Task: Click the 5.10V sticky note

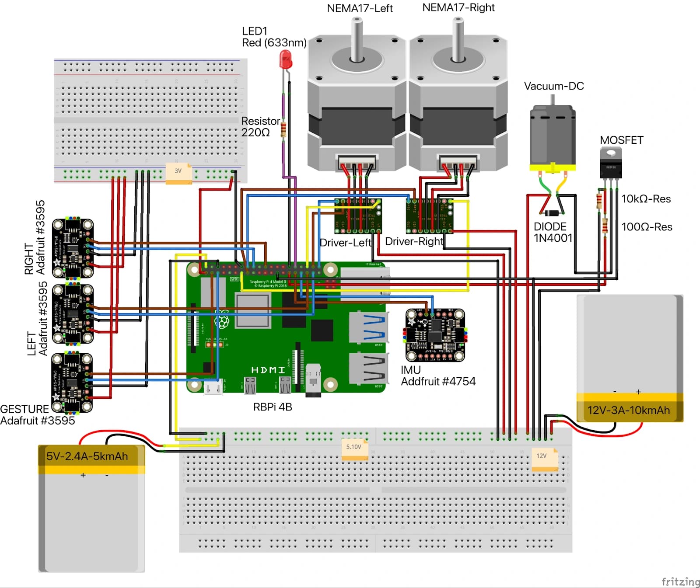Action: click(x=354, y=449)
